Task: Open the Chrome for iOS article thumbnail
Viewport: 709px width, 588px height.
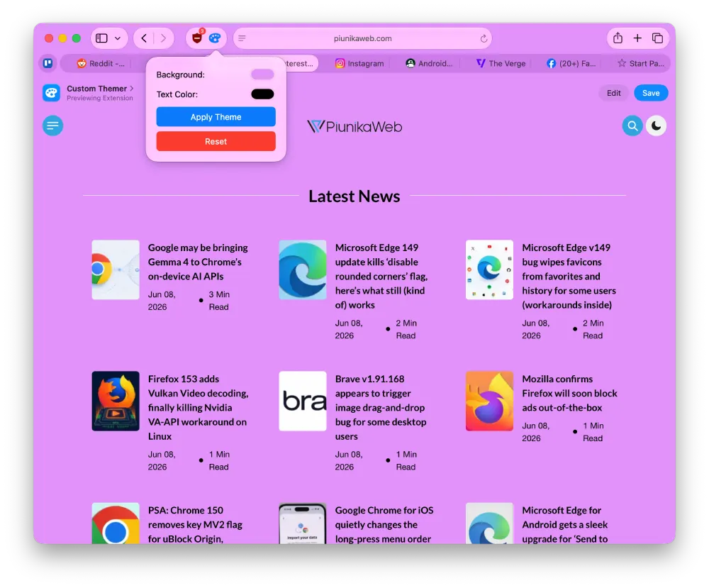Action: click(303, 523)
